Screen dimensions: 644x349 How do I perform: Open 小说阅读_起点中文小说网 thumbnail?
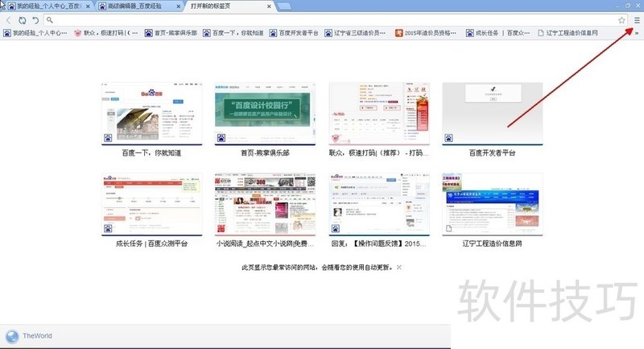(x=264, y=204)
